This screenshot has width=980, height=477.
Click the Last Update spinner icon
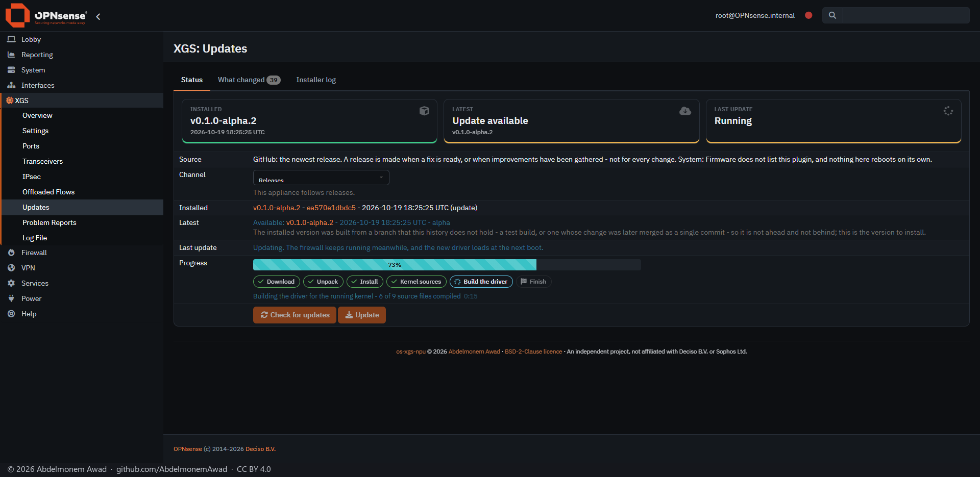(948, 111)
